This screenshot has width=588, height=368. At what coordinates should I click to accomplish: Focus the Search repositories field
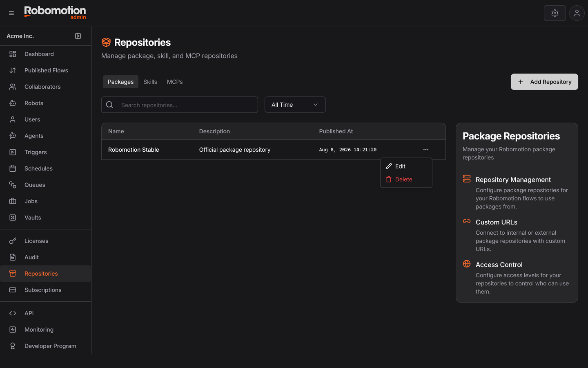pyautogui.click(x=180, y=105)
